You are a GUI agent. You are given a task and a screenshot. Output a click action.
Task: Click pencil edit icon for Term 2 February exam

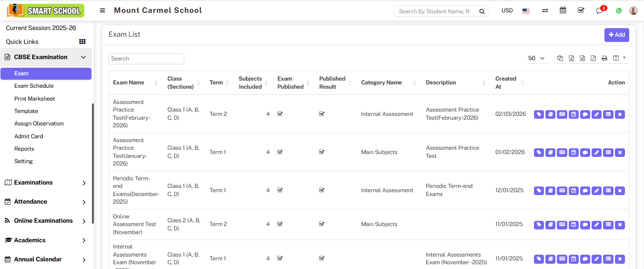[596, 114]
